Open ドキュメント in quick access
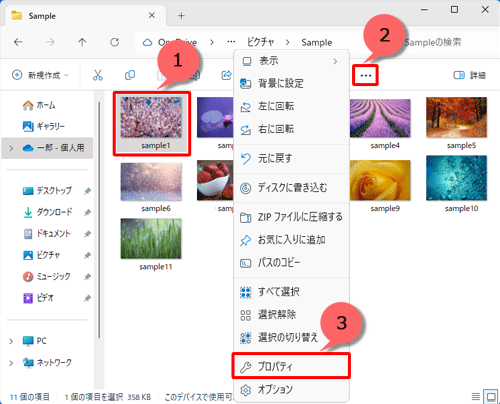The image size is (500, 404). [47, 233]
